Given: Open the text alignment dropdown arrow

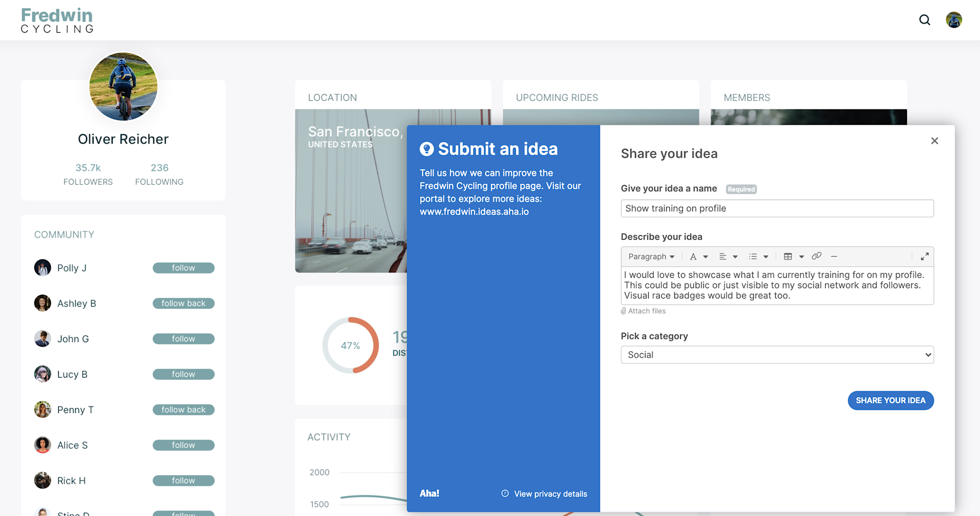Looking at the screenshot, I should coord(734,256).
